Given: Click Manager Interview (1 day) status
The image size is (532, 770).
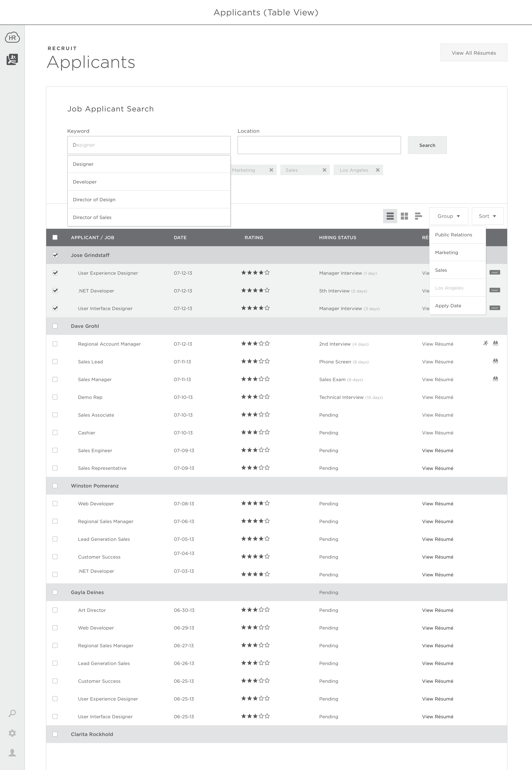Looking at the screenshot, I should coord(348,273).
